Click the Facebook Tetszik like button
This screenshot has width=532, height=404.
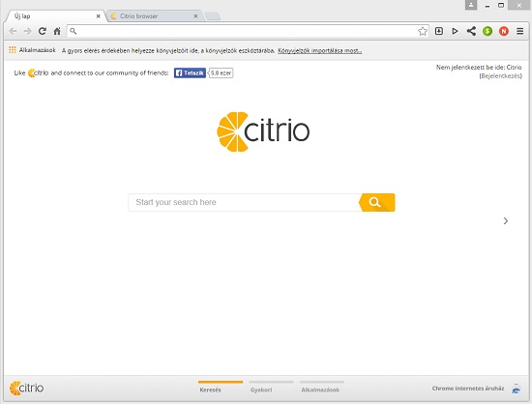[x=190, y=72]
